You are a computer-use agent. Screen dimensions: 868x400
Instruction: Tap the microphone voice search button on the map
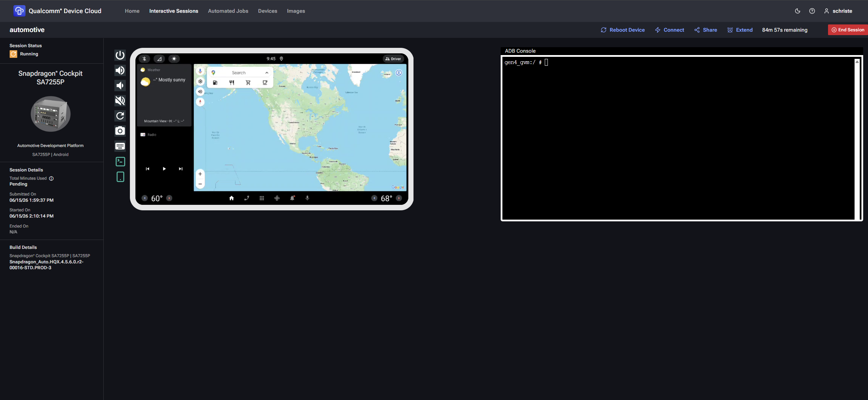click(200, 72)
